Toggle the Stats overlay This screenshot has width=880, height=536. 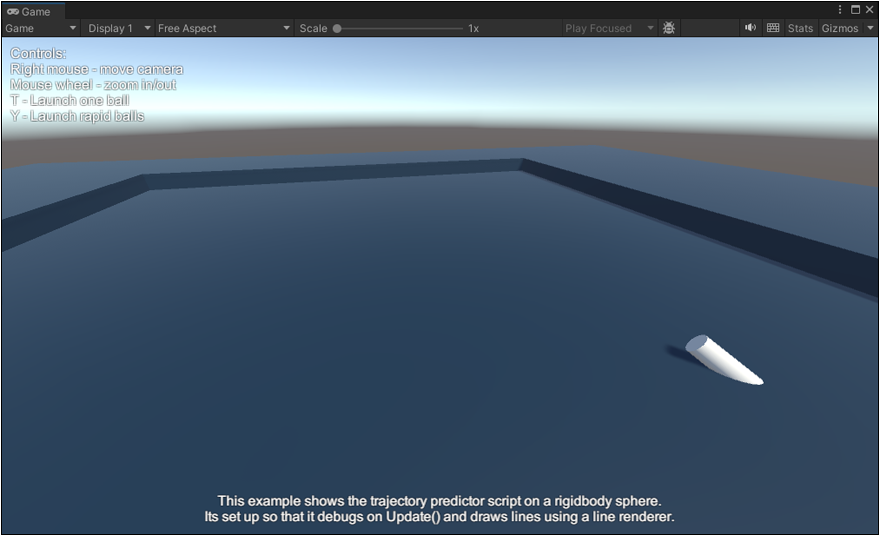(x=800, y=28)
